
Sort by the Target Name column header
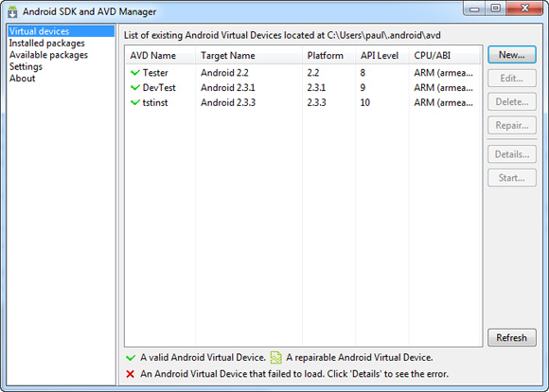point(249,55)
